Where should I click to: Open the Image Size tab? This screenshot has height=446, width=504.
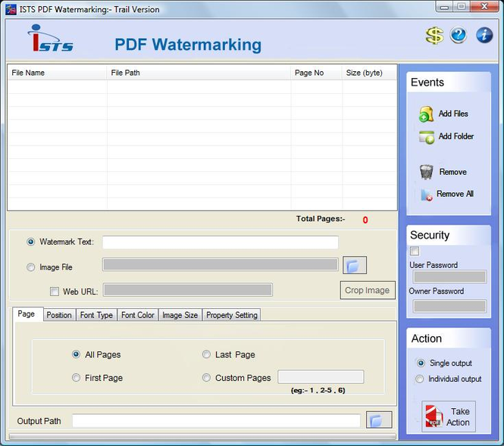click(180, 315)
